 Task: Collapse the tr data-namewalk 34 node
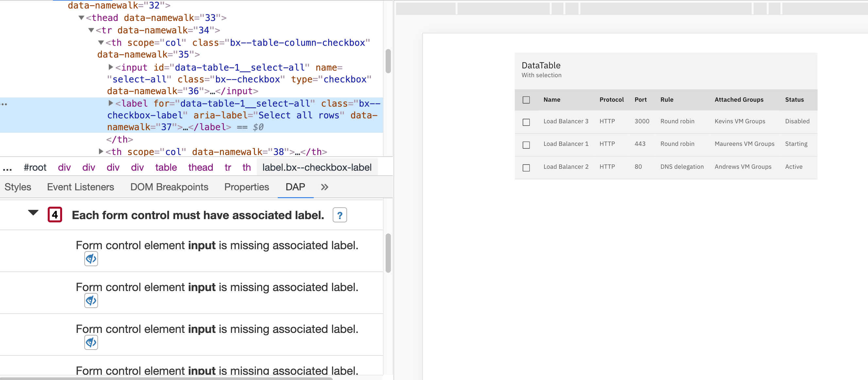click(x=91, y=30)
